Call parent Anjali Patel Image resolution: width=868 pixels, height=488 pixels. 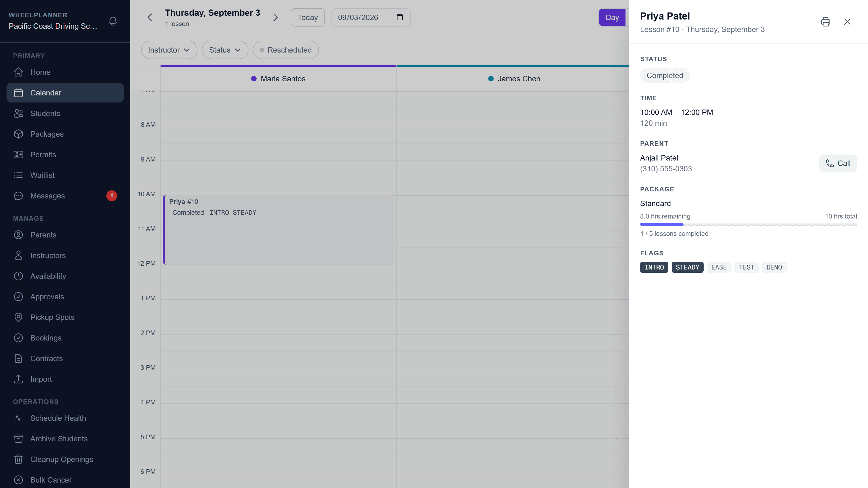[838, 163]
